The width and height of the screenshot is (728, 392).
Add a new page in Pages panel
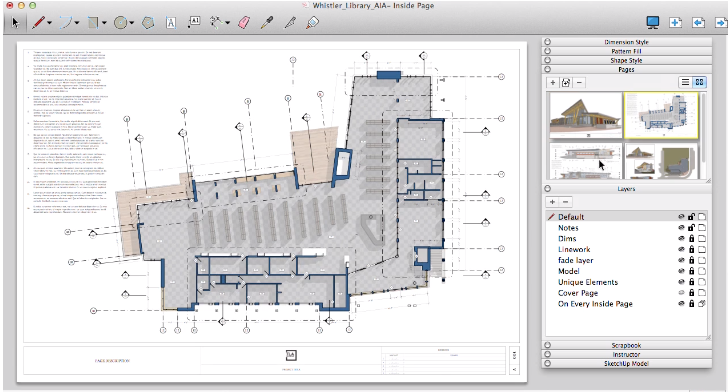pyautogui.click(x=552, y=83)
